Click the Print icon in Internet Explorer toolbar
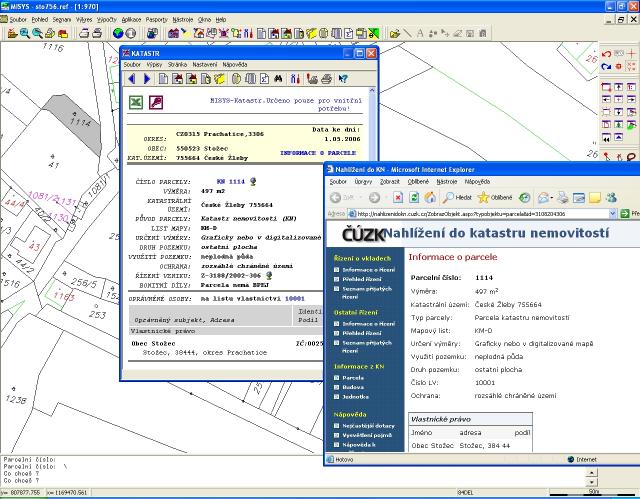The image size is (640, 499). point(563,198)
